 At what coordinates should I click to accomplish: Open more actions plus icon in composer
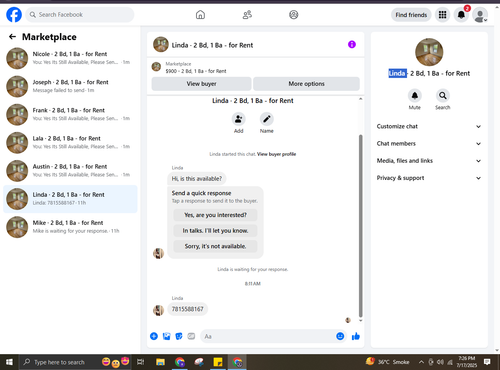point(154,336)
